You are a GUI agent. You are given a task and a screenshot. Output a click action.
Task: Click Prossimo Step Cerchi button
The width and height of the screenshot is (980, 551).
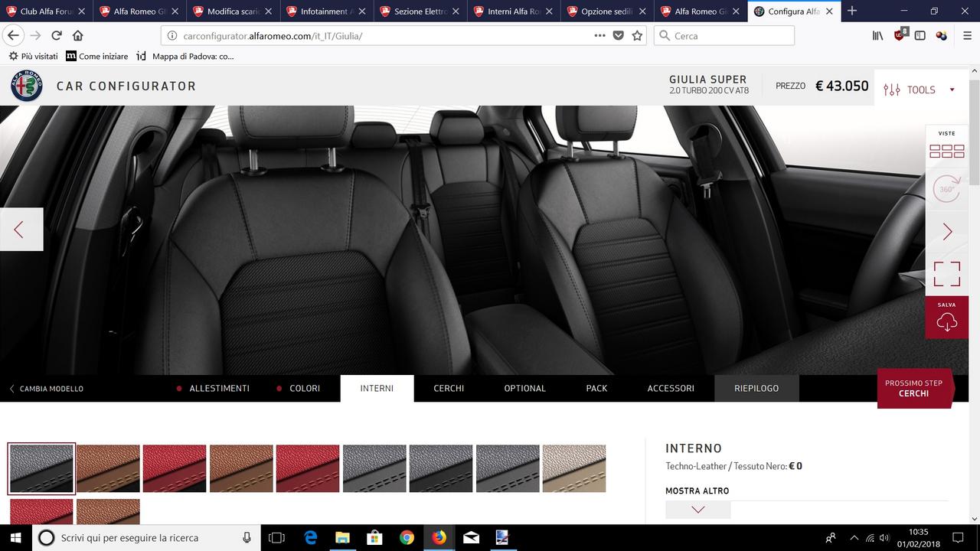click(x=913, y=388)
